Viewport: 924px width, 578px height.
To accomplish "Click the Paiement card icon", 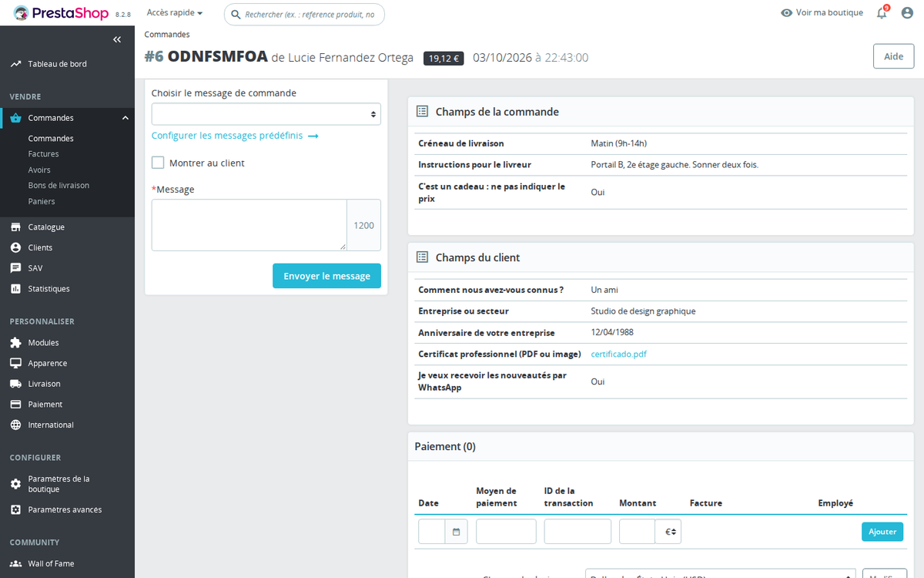I will click(x=15, y=405).
